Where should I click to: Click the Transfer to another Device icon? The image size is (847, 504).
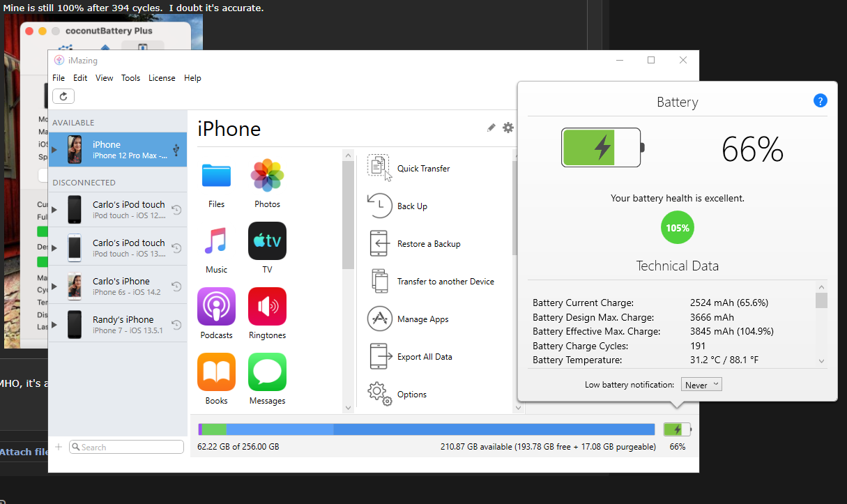click(x=379, y=281)
